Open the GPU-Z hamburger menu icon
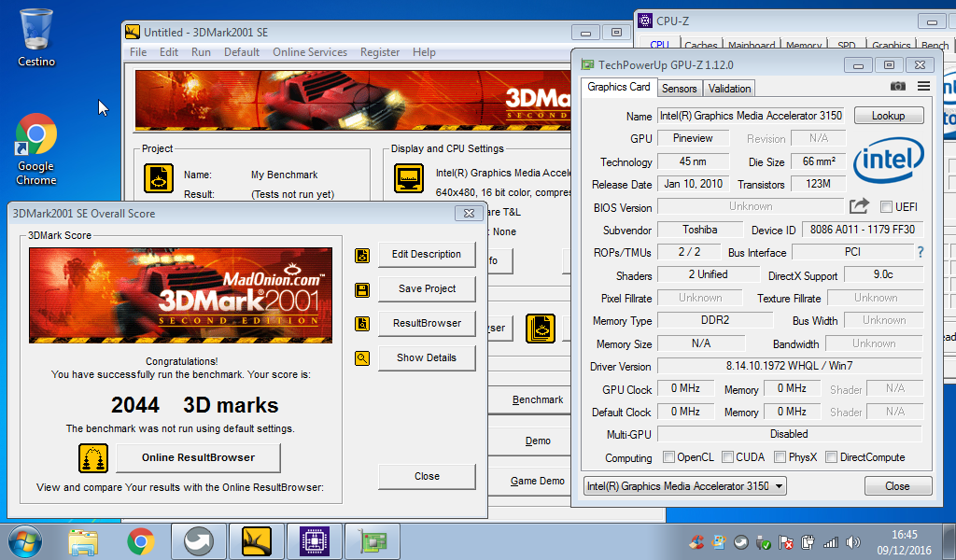The width and height of the screenshot is (956, 560). [923, 87]
